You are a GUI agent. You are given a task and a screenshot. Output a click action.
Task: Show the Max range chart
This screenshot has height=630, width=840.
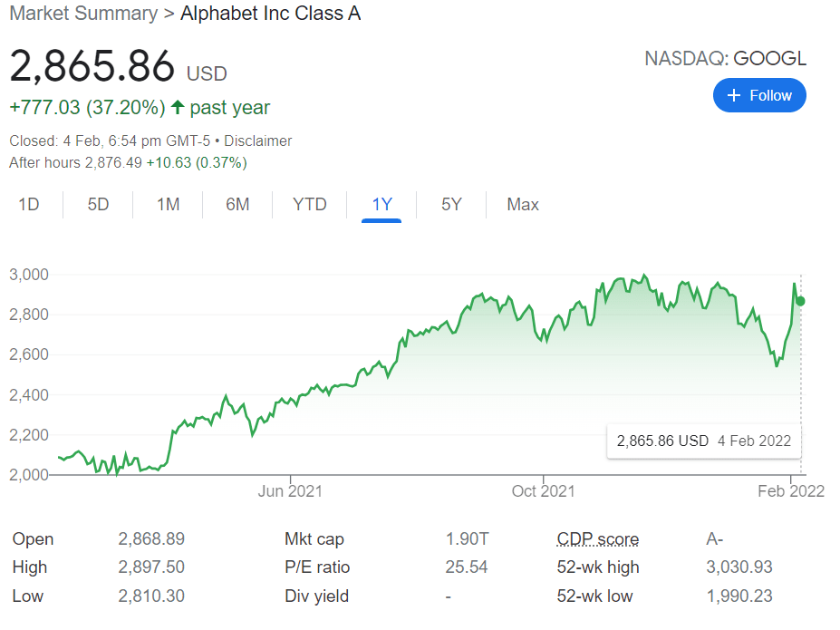(523, 204)
